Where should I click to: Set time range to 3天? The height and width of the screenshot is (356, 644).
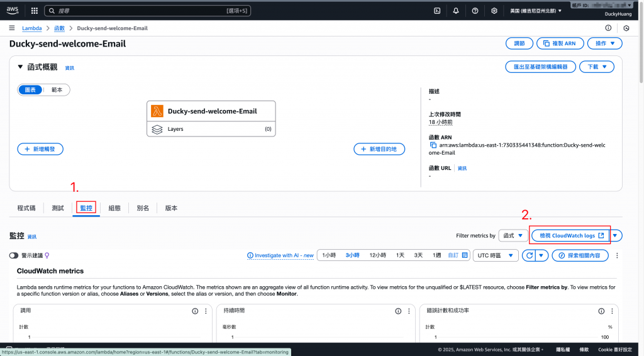click(418, 255)
